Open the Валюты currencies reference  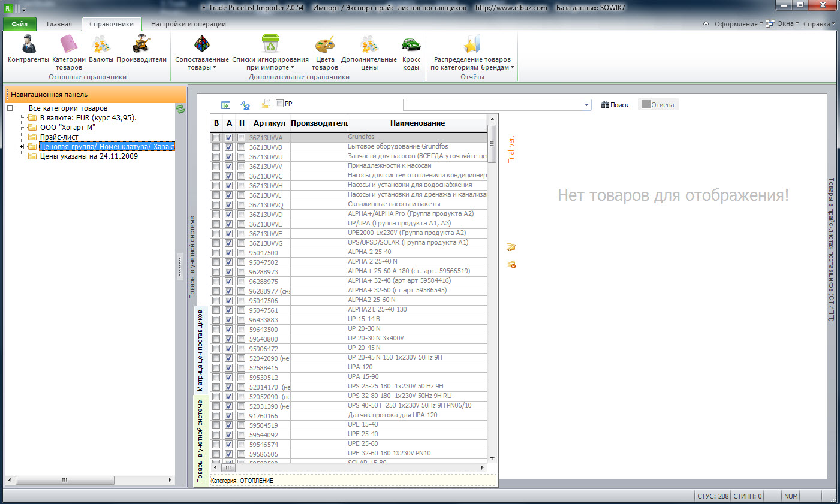click(x=101, y=49)
